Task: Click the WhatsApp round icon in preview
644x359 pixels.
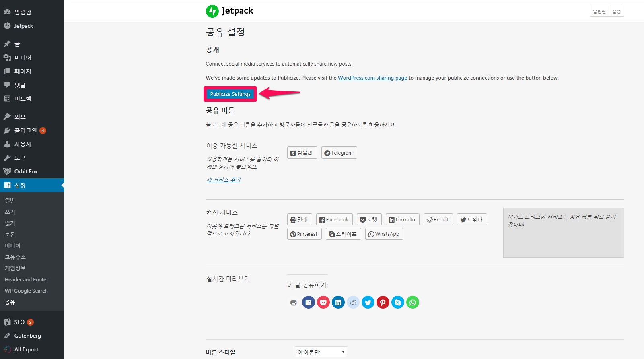Action: click(x=413, y=303)
